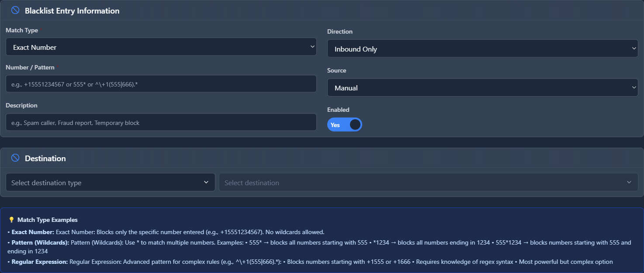
Task: Click the blocked-circle icon beside Blacklist Entry Information
Action: pos(14,10)
